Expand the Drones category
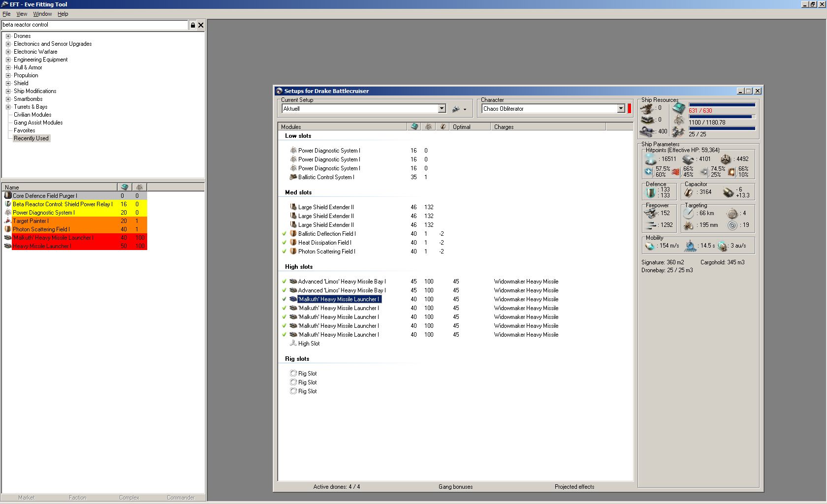This screenshot has width=827, height=504. [8, 36]
